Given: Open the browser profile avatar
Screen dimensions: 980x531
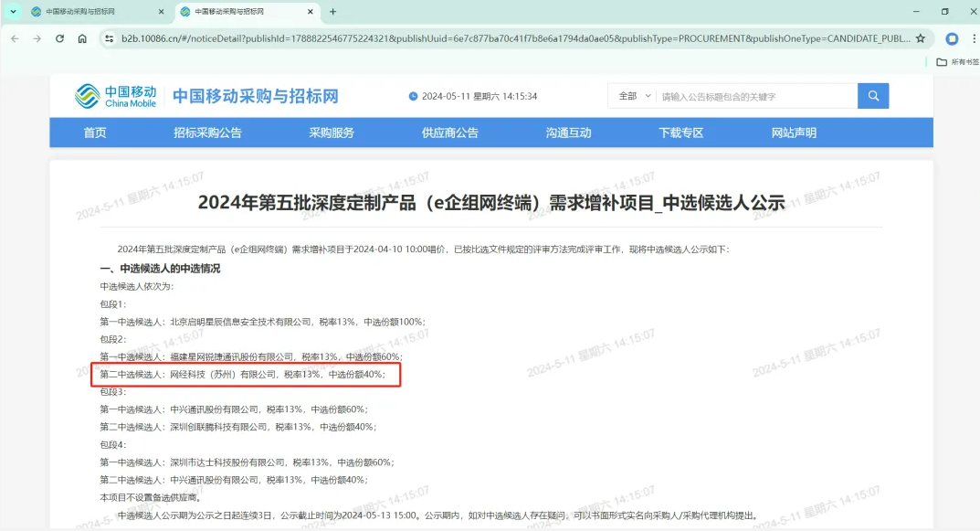Looking at the screenshot, I should tap(951, 38).
